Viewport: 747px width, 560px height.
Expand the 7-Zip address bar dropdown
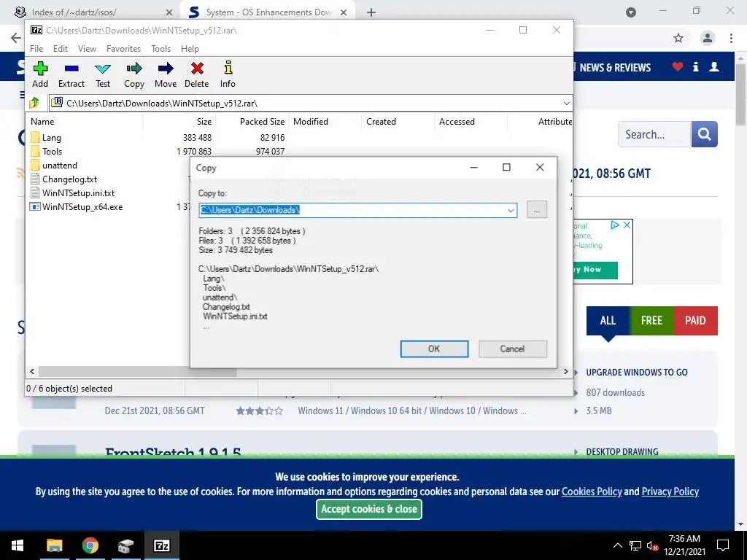[x=566, y=103]
